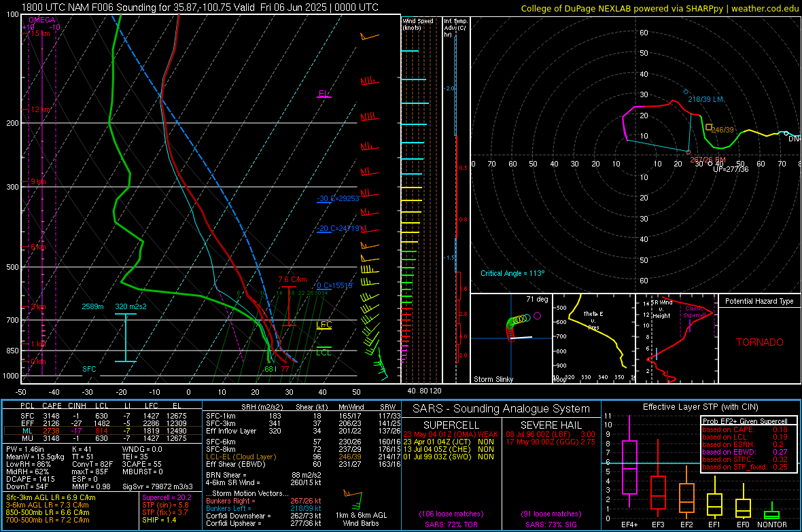Click the based on STPC probability row
The image size is (802, 532).
click(x=745, y=459)
